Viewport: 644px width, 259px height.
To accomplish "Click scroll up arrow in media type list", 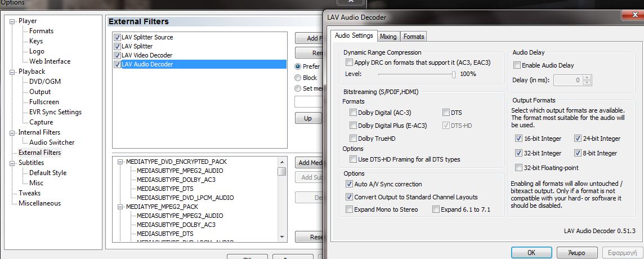I will 281,162.
